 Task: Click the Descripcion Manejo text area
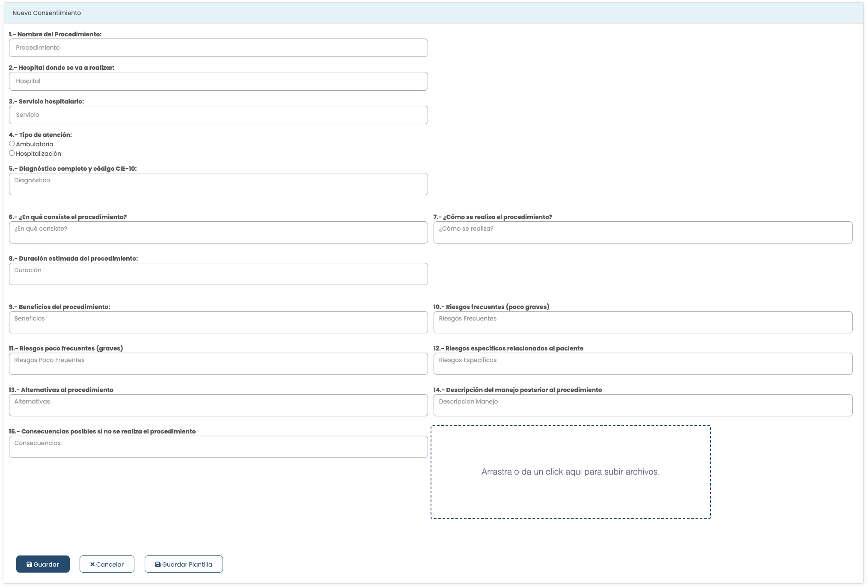[x=643, y=405]
